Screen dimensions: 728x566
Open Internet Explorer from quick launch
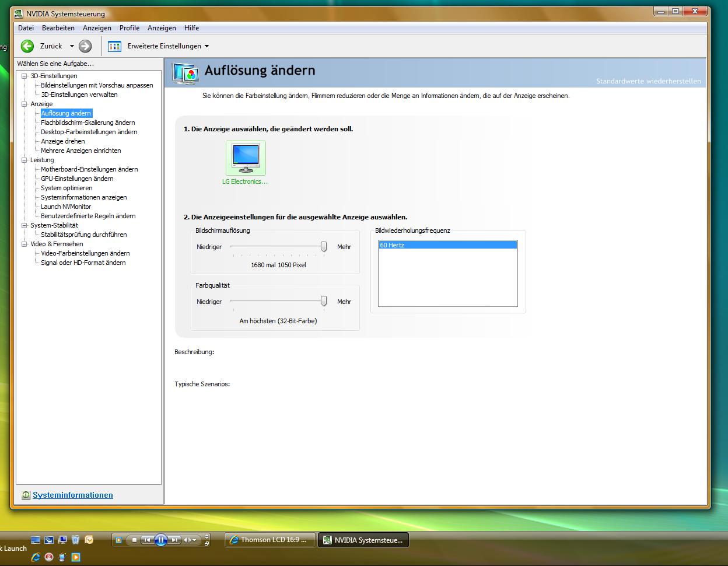36,557
